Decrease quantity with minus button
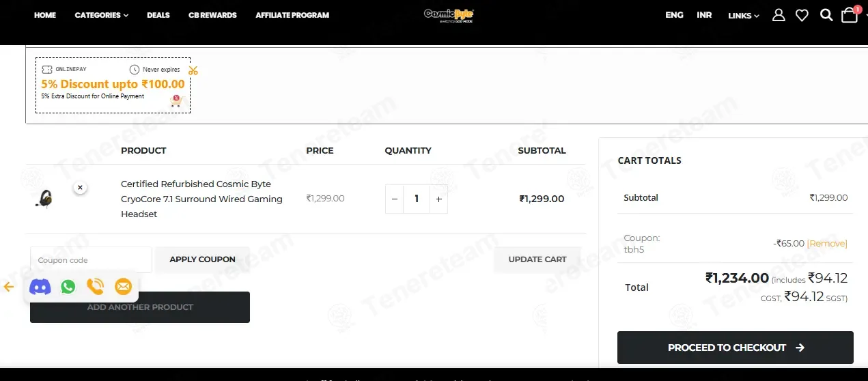Viewport: 868px width, 381px height. click(394, 199)
